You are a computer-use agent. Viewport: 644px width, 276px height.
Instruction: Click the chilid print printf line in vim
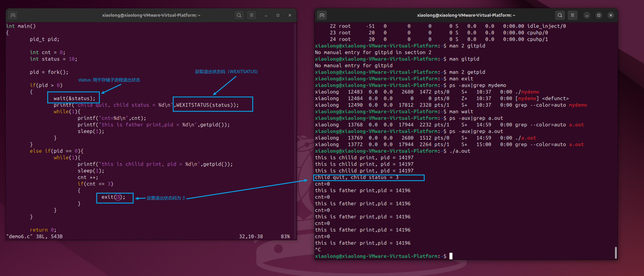tap(155, 164)
